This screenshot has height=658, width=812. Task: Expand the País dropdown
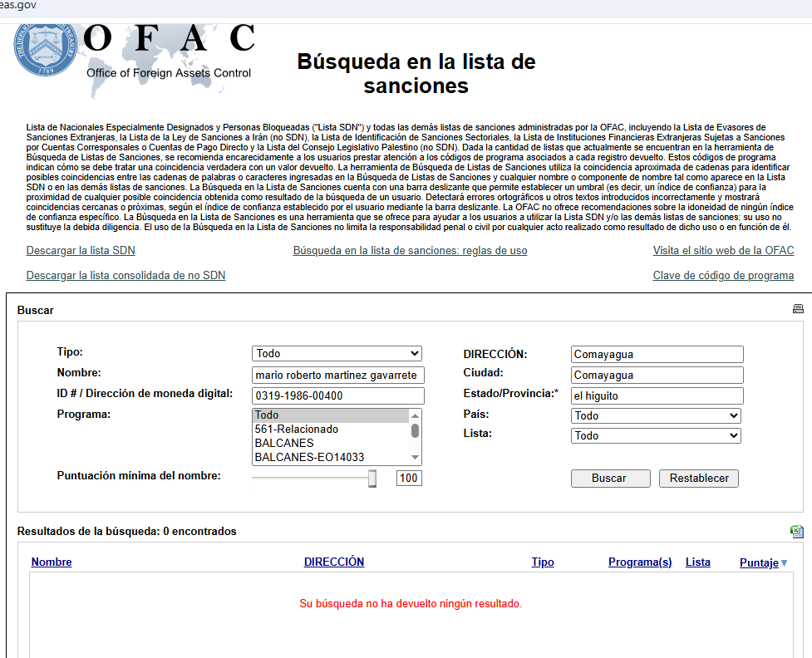tap(656, 415)
